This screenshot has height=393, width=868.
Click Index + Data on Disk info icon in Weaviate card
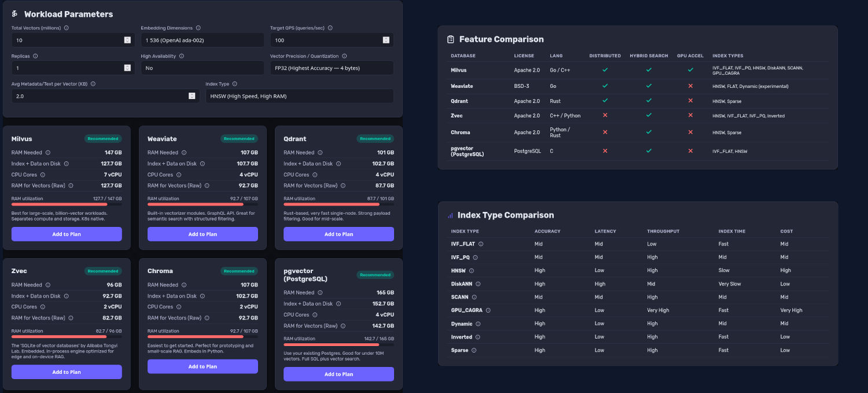pos(202,164)
